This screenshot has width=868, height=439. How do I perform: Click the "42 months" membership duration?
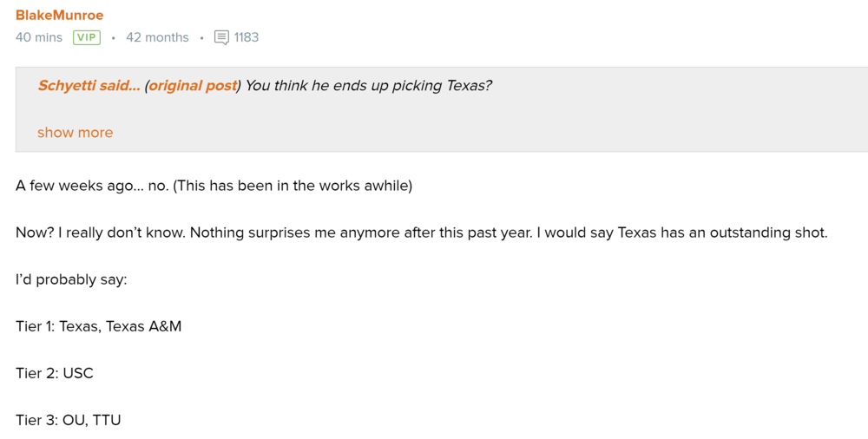tap(157, 37)
